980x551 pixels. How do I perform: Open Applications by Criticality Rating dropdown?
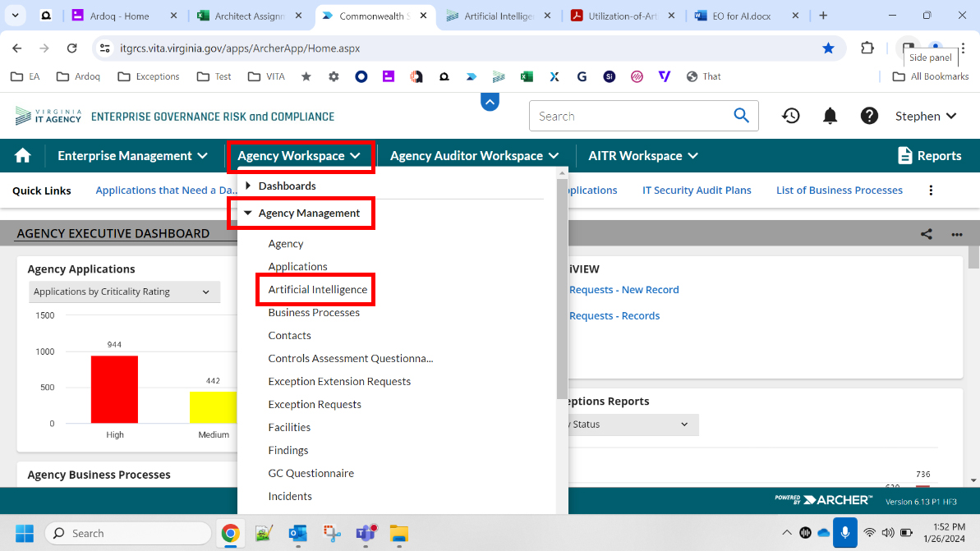(x=124, y=292)
